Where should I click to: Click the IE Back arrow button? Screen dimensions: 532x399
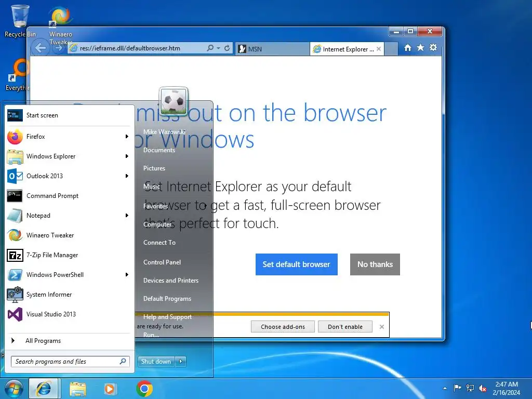point(41,48)
